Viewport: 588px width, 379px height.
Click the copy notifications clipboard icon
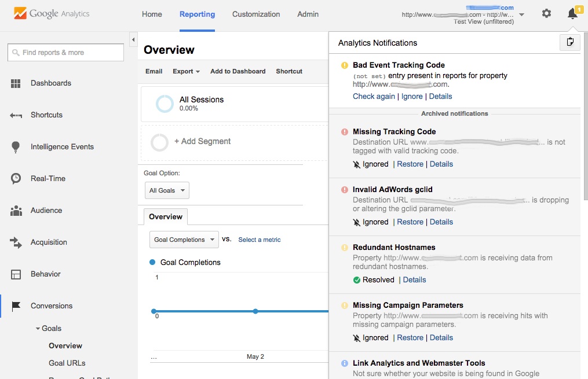point(569,42)
